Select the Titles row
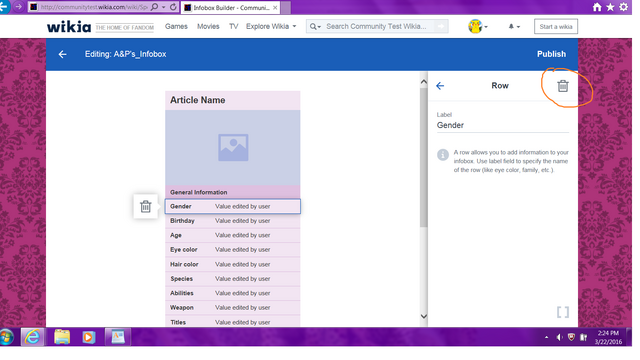 (233, 321)
